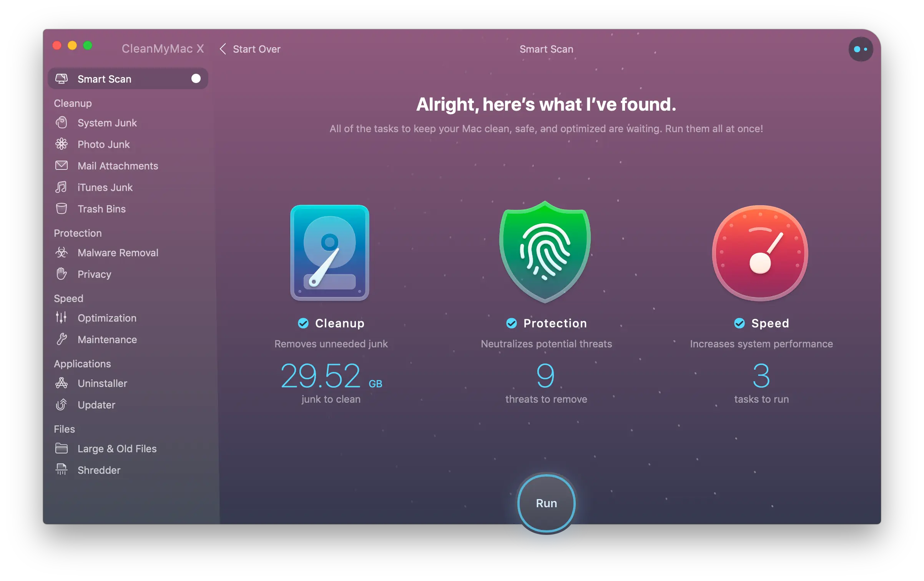Expand the Files section
This screenshot has height=581, width=924.
(x=64, y=428)
